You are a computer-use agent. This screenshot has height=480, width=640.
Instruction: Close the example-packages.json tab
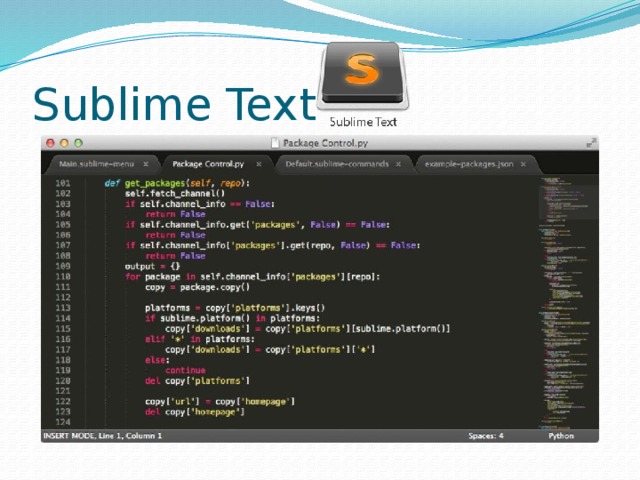[x=523, y=164]
